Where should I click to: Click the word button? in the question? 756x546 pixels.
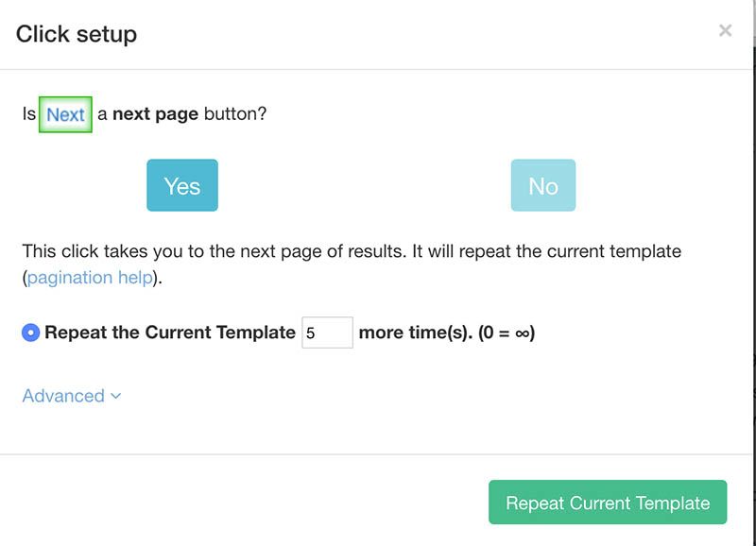pyautogui.click(x=235, y=114)
